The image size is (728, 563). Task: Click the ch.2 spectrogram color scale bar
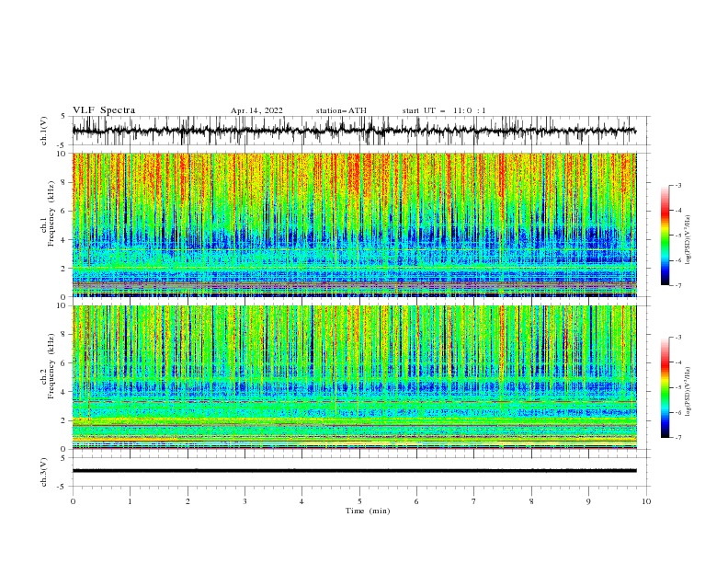pos(665,387)
